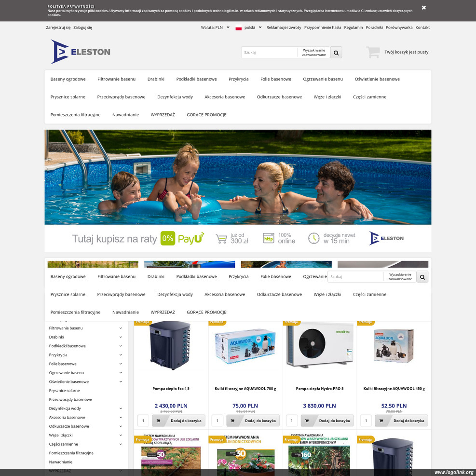Add Pompa ciepła Eco 4,5 to cart
Image resolution: width=476 pixels, height=476 pixels.
tap(179, 421)
